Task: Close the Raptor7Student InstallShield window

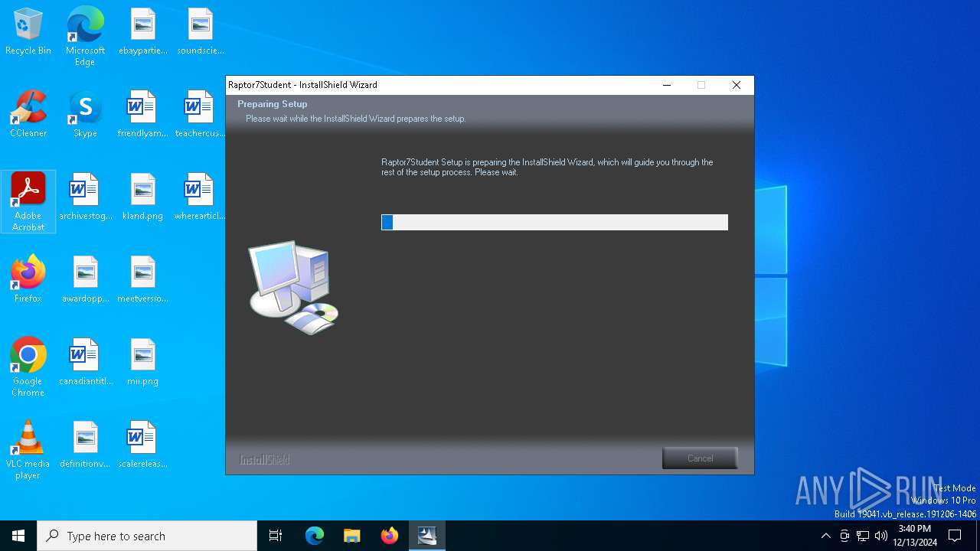Action: click(x=737, y=85)
